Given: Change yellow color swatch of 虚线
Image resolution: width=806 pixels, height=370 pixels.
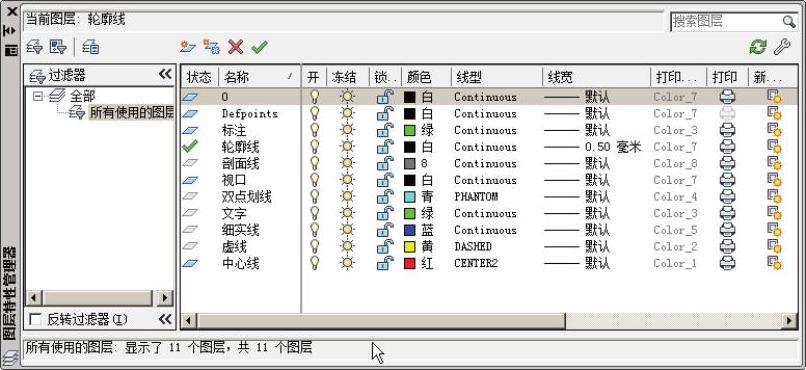Looking at the screenshot, I should tap(410, 247).
